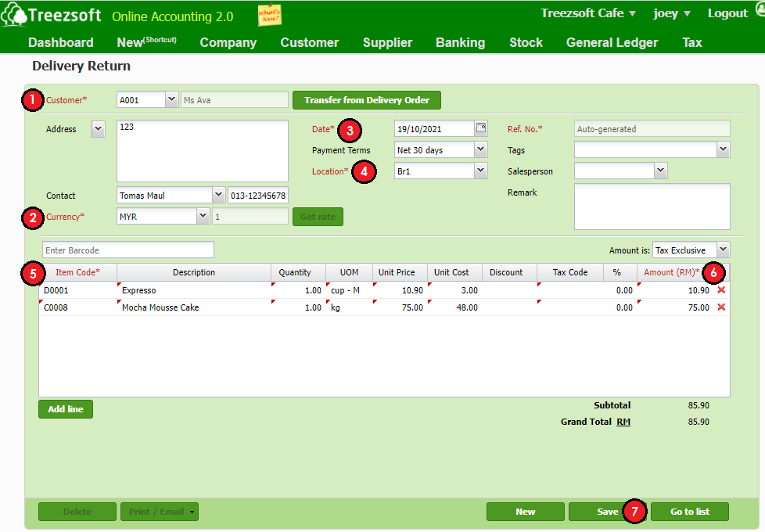Viewport: 765px width, 532px height.
Task: Open the What's New sticky note icon
Action: (x=270, y=15)
